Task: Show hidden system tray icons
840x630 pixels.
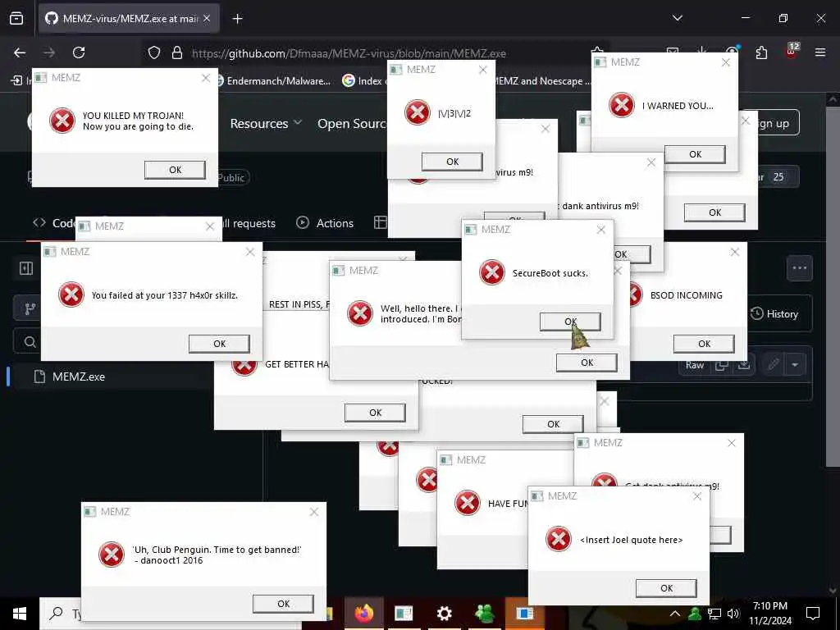Action: click(675, 614)
